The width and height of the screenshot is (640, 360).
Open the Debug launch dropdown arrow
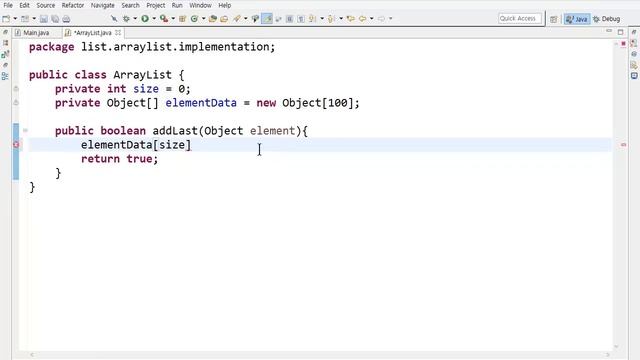point(135,19)
